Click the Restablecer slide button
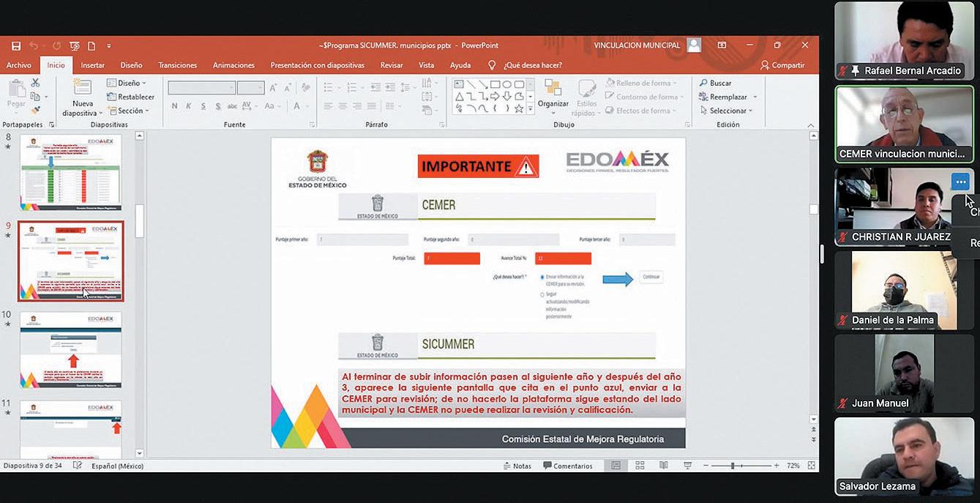Image resolution: width=980 pixels, height=503 pixels. [131, 97]
